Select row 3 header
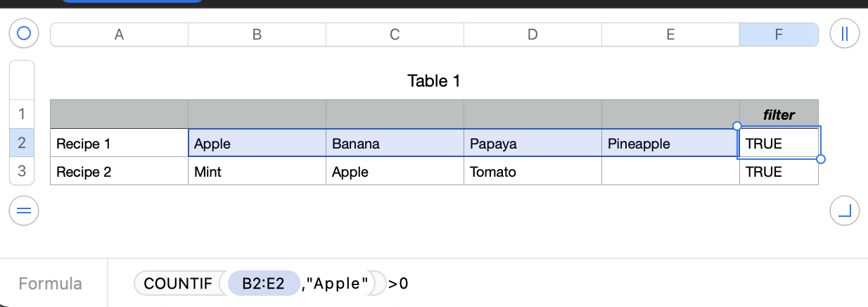The image size is (868, 307). [x=21, y=171]
